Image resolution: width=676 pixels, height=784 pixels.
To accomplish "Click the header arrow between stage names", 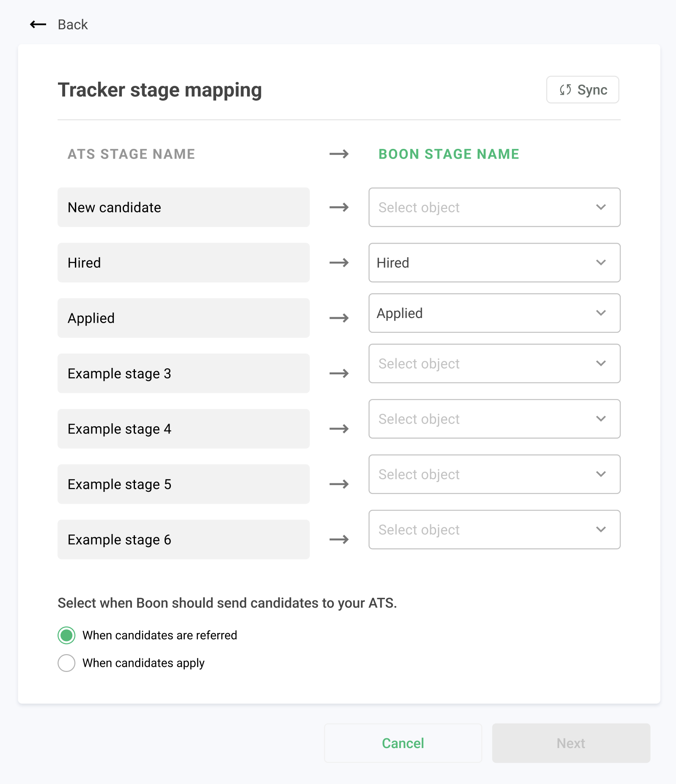I will click(339, 154).
